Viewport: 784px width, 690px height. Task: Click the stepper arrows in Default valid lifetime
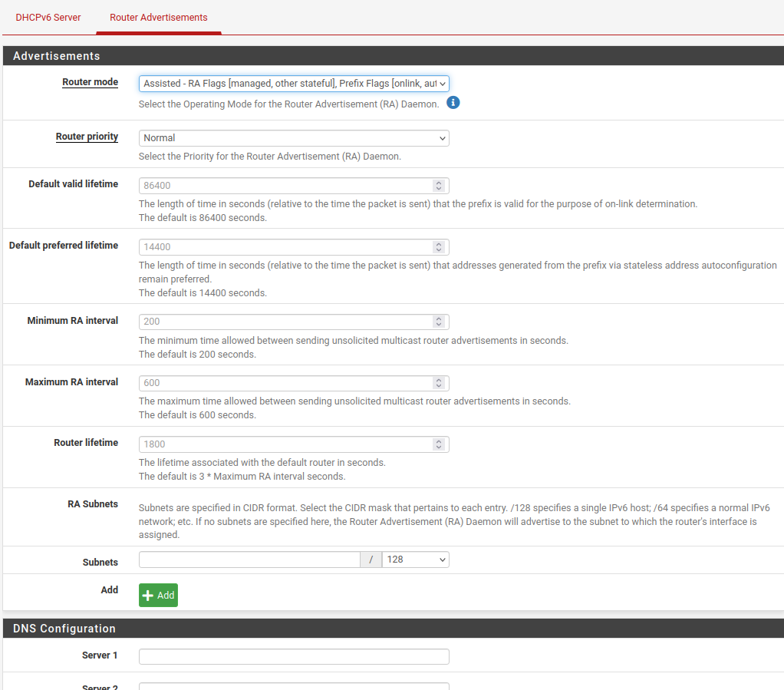[439, 186]
